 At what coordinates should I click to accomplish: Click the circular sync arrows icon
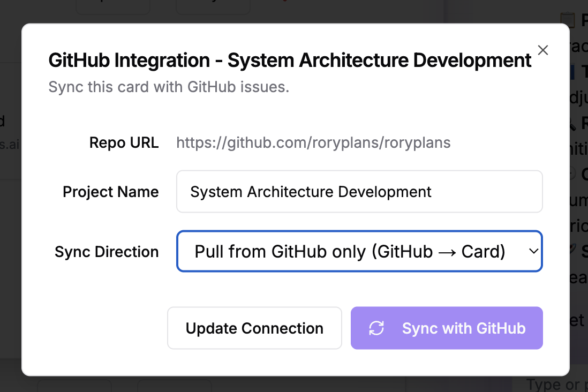point(376,328)
